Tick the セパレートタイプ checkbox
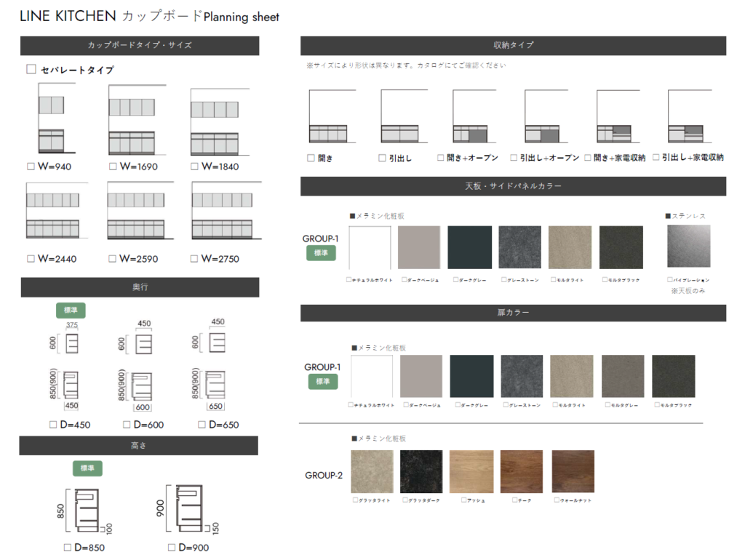This screenshot has height=560, width=745. coord(31,69)
